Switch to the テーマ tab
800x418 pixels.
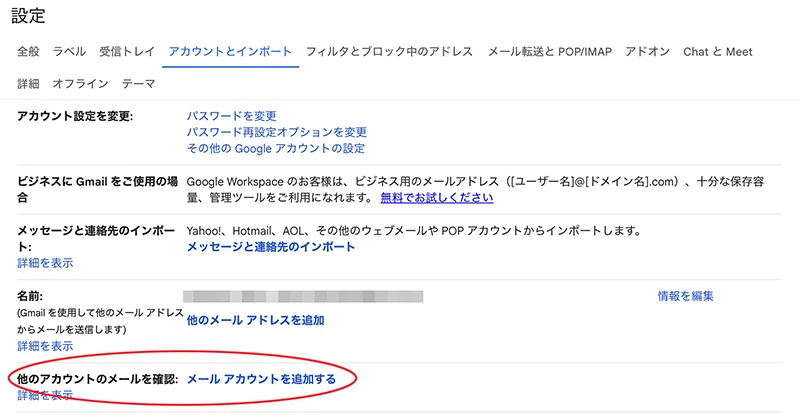click(x=138, y=85)
